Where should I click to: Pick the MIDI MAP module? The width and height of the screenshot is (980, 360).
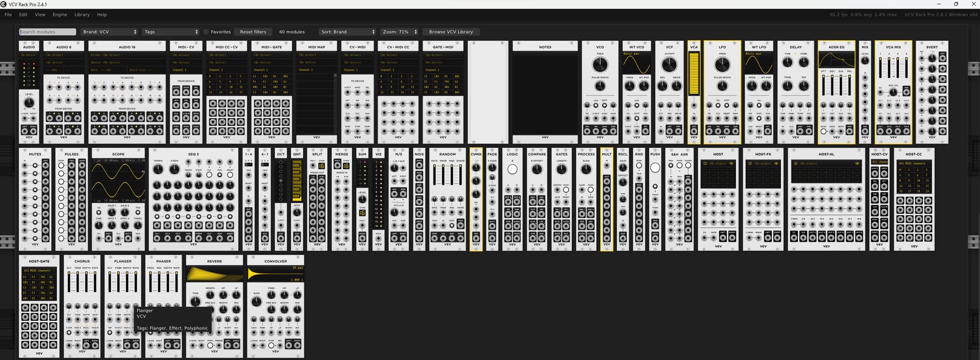[x=316, y=92]
